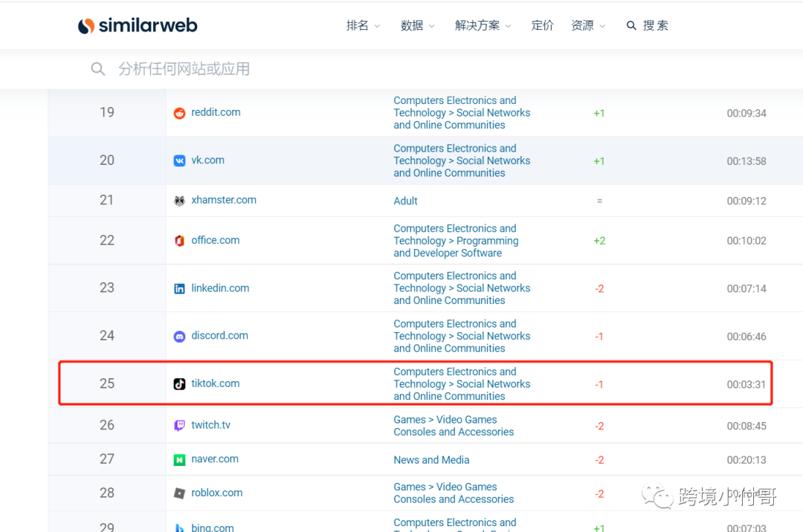Click the magnifier icon in the analyze search field
The width and height of the screenshot is (803, 532).
tap(98, 68)
